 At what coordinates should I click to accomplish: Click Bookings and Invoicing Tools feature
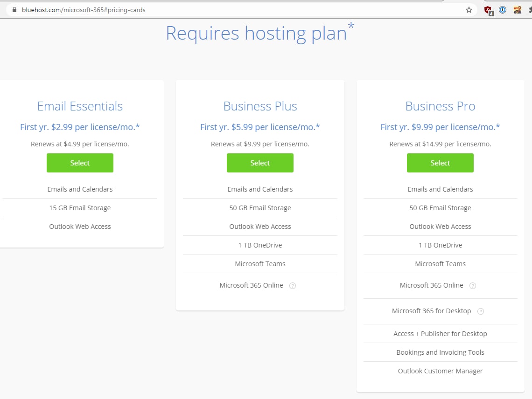click(x=441, y=352)
